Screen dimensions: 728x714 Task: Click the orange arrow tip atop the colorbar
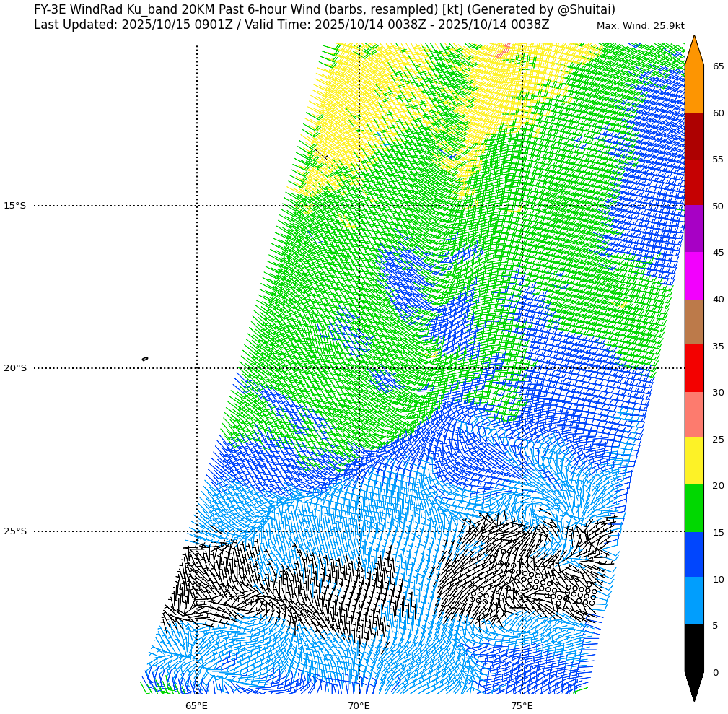click(x=694, y=51)
